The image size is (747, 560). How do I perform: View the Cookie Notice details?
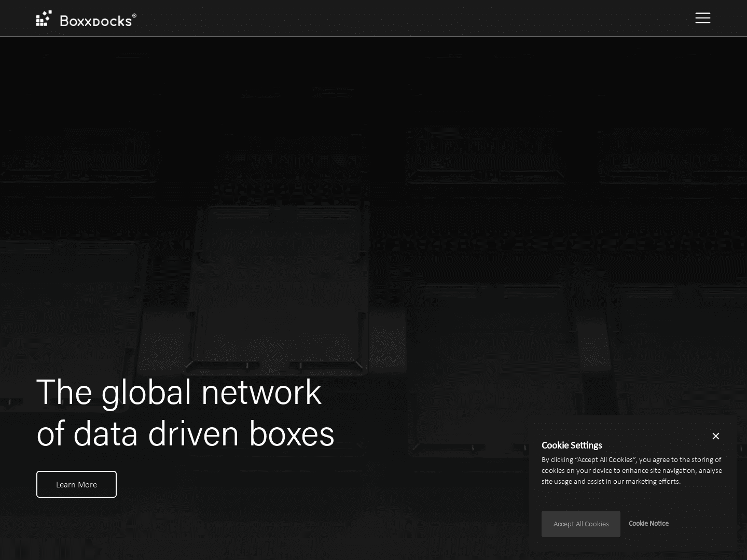648,523
